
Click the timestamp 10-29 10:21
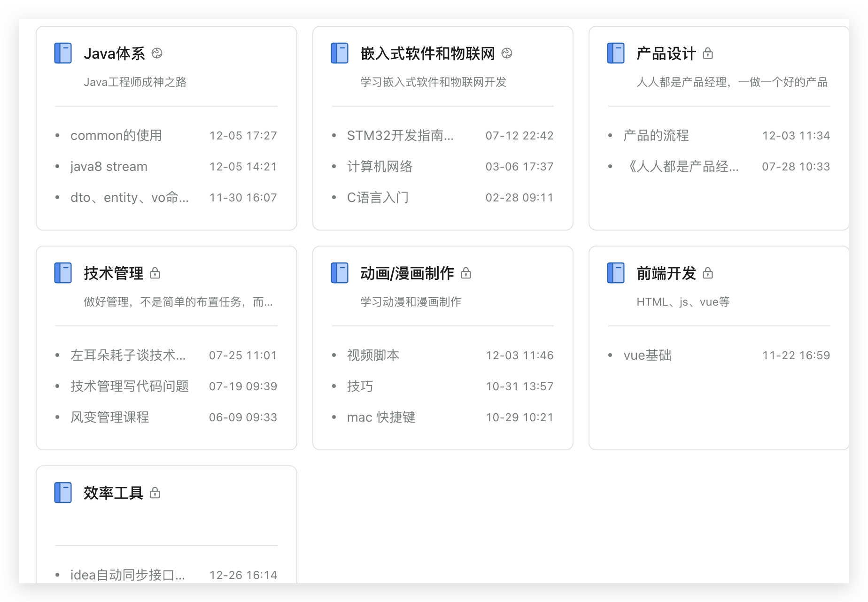coord(519,417)
